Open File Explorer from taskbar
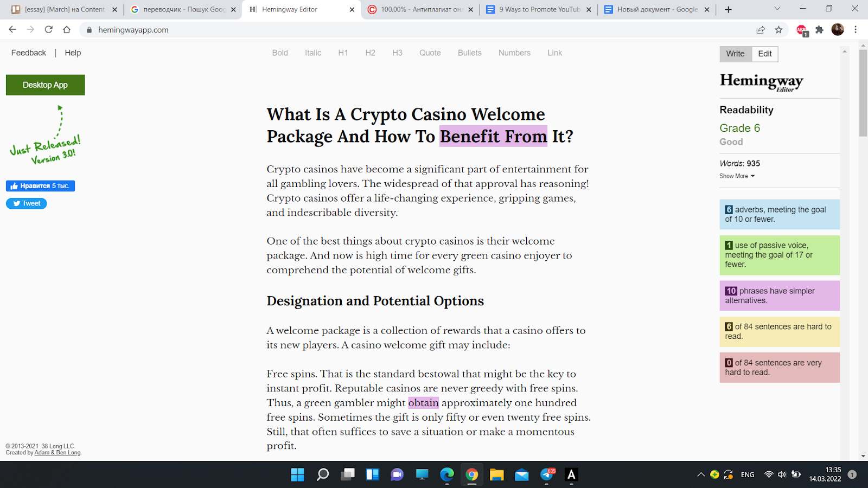Image resolution: width=868 pixels, height=488 pixels. click(496, 475)
